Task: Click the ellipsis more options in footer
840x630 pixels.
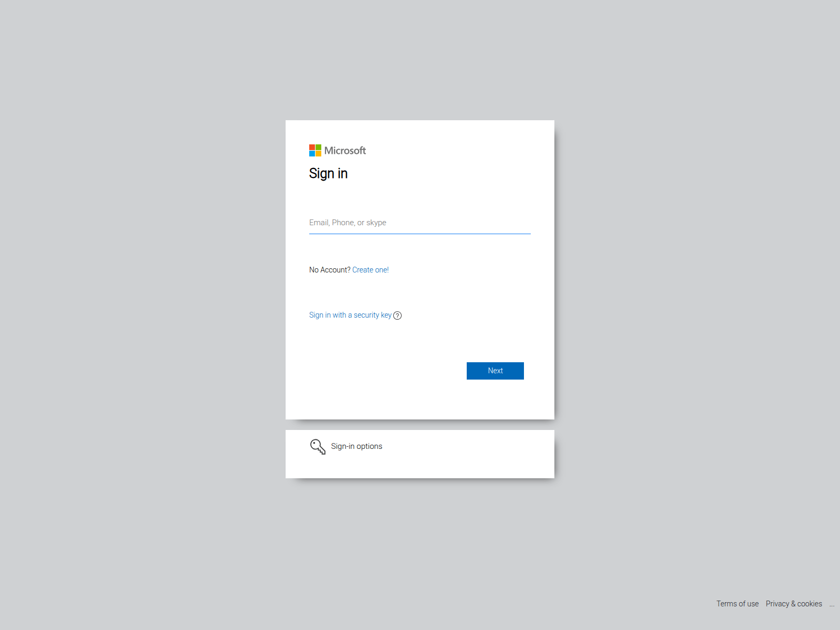Action: 832,605
